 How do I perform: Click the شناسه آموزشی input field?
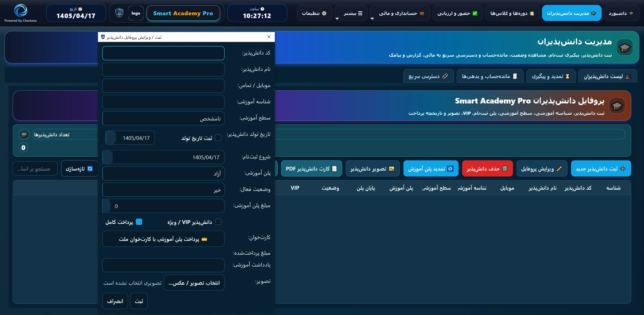(163, 102)
